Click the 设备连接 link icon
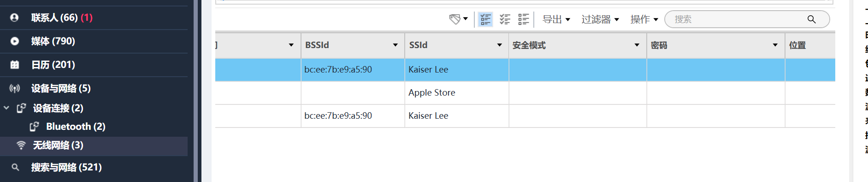The image size is (868, 182). (x=21, y=108)
